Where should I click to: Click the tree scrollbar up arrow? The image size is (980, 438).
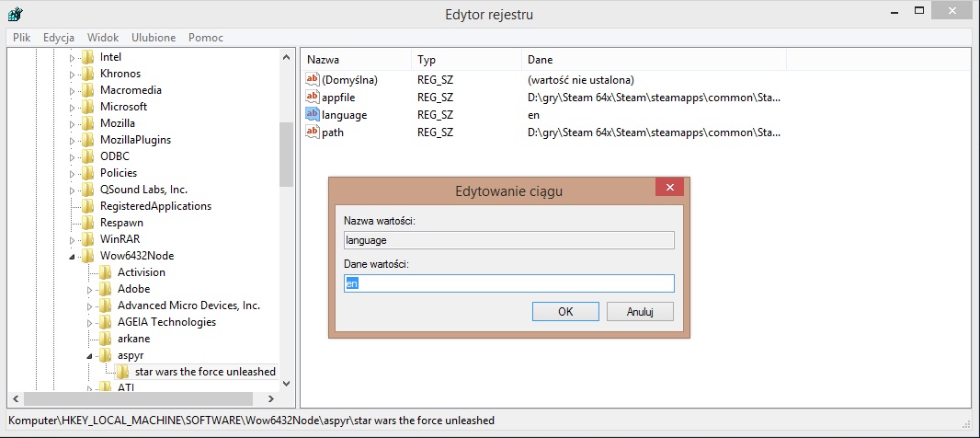click(286, 57)
